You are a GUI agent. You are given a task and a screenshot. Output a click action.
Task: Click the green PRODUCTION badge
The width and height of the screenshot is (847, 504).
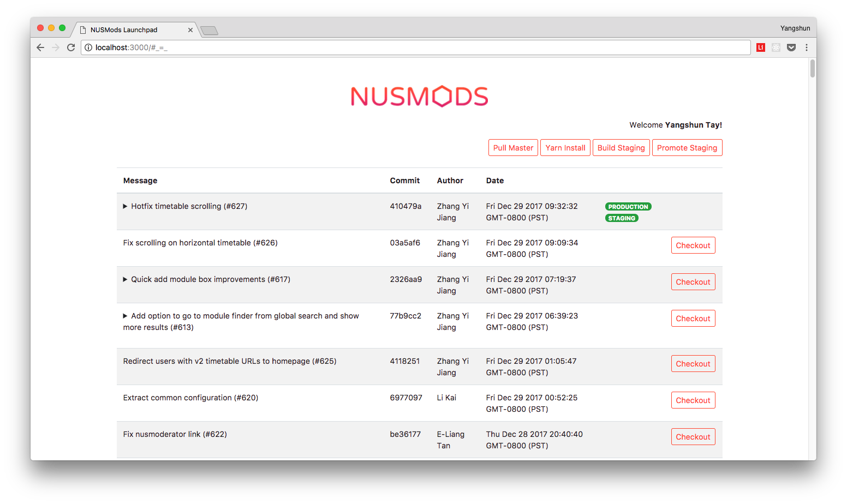pyautogui.click(x=628, y=207)
